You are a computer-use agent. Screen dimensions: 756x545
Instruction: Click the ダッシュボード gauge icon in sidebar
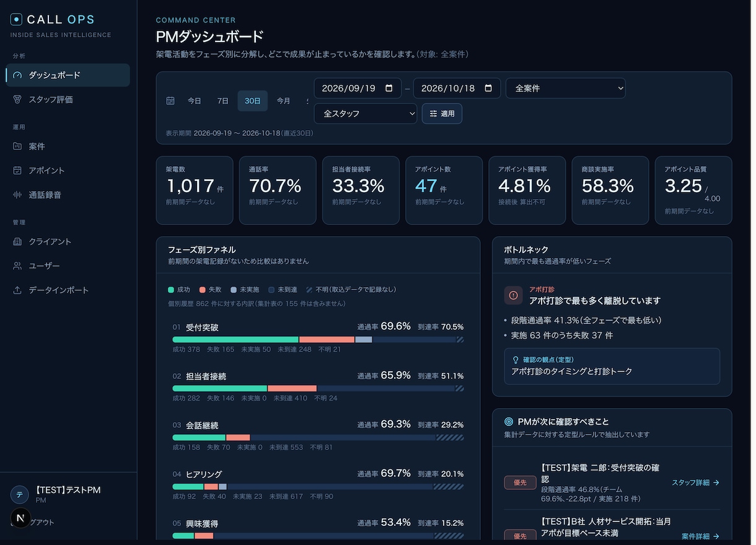coord(17,75)
